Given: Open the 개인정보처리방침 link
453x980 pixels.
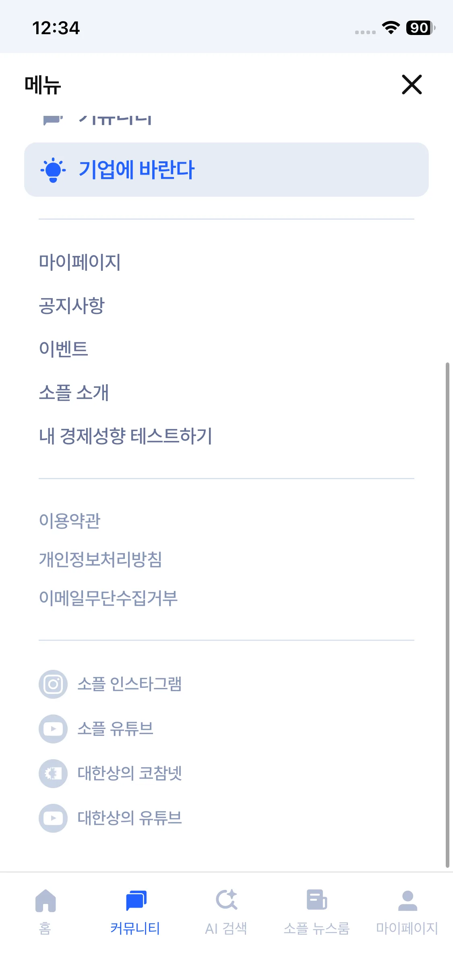Looking at the screenshot, I should (100, 559).
